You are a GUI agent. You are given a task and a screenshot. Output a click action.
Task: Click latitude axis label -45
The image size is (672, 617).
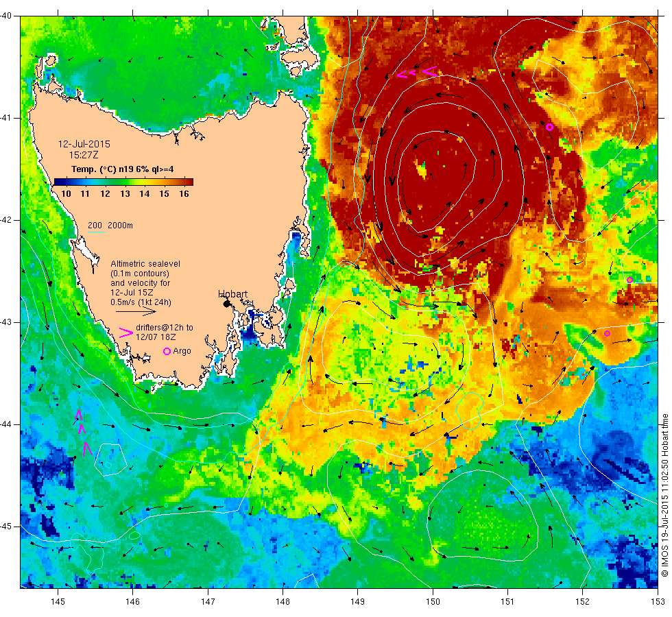click(x=6, y=527)
